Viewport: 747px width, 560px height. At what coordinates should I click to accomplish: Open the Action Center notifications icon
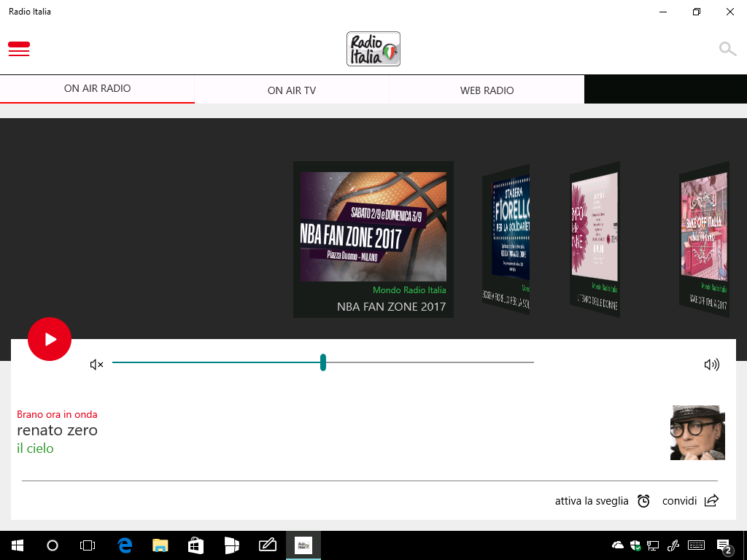pyautogui.click(x=724, y=546)
